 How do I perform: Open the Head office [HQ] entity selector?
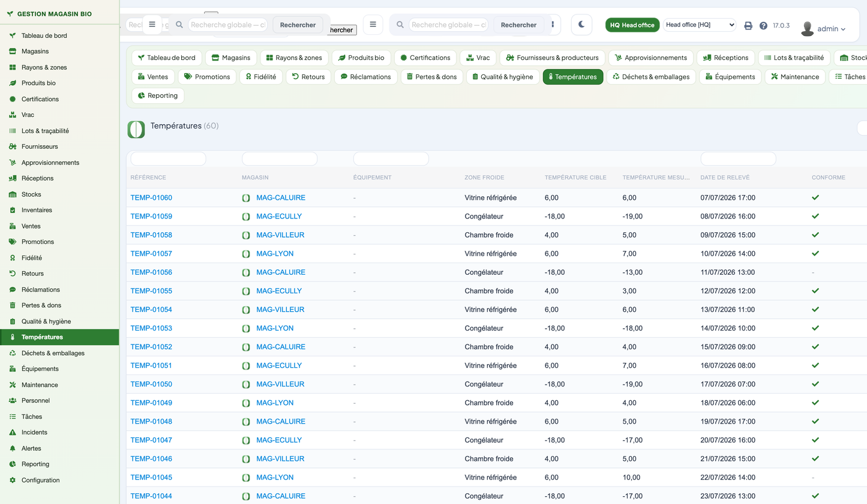pos(700,25)
